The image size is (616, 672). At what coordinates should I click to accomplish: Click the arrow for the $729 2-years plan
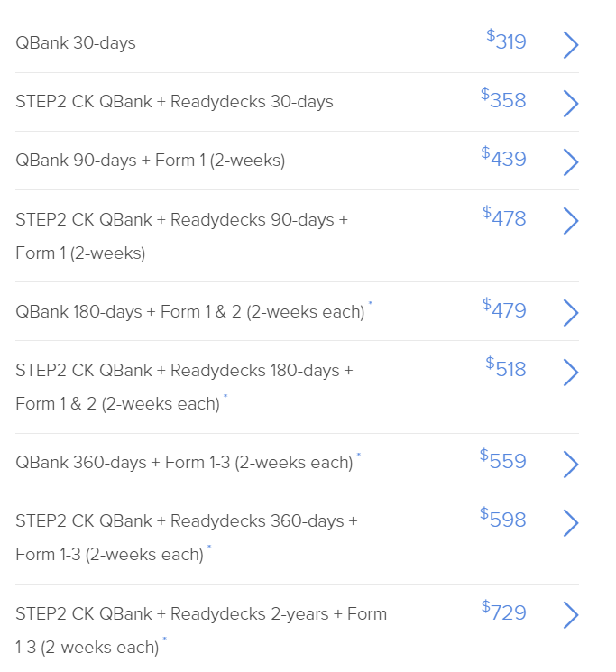[570, 614]
